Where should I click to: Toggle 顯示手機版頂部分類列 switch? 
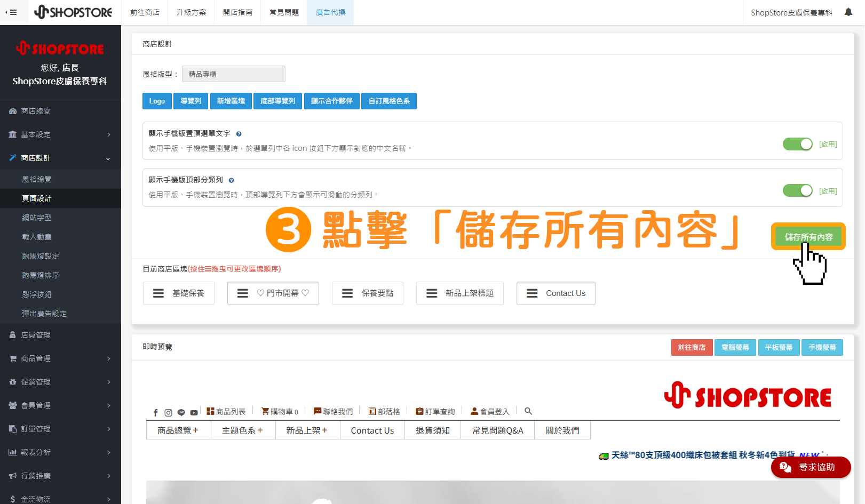pos(797,190)
